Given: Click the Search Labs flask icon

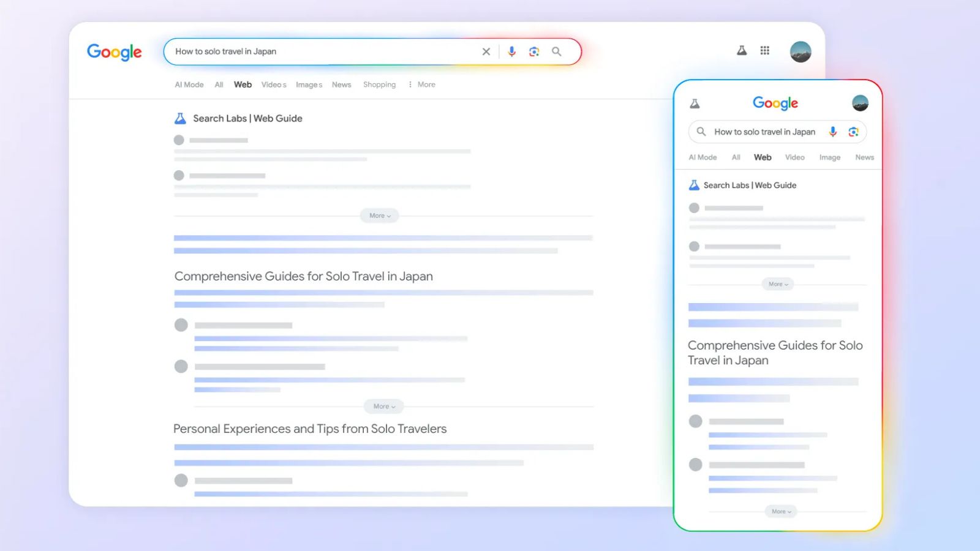Looking at the screenshot, I should [742, 51].
